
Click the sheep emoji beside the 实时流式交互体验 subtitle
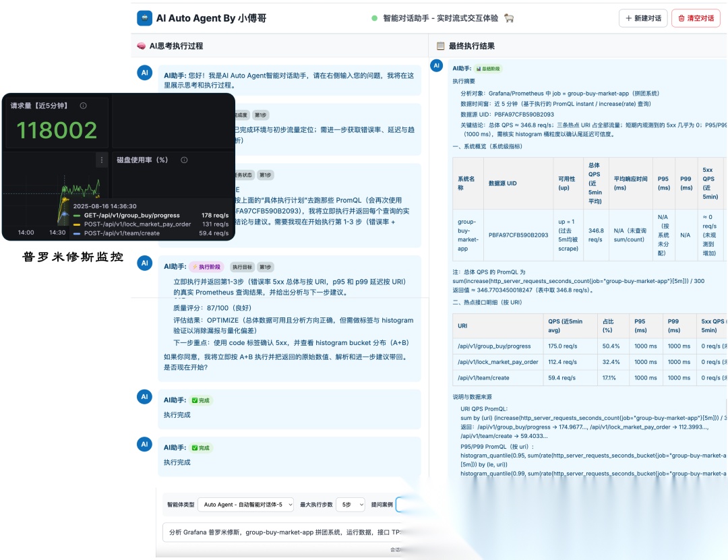click(510, 18)
